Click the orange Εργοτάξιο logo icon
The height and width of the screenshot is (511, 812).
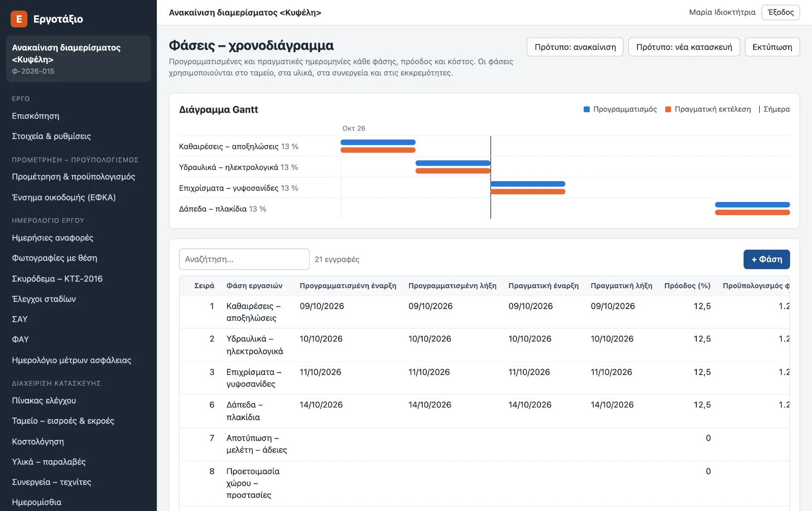click(19, 19)
